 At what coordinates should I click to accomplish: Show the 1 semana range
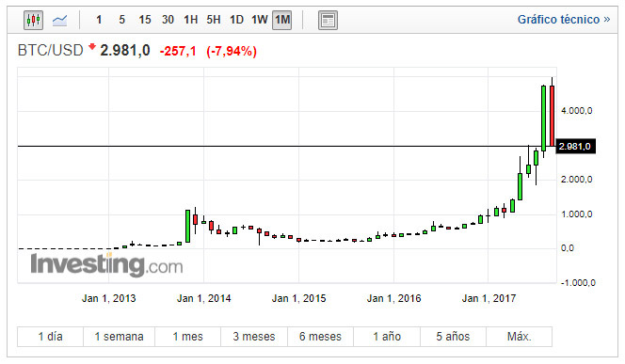[119, 337]
